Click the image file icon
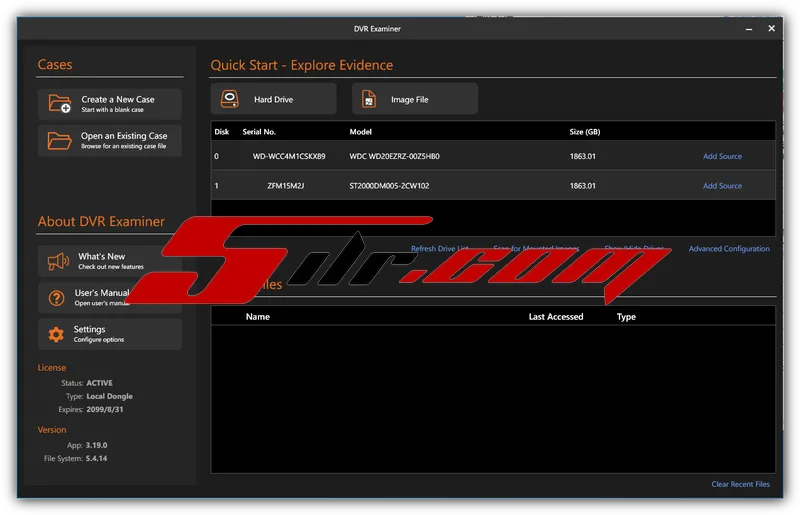The width and height of the screenshot is (800, 515). 369,99
